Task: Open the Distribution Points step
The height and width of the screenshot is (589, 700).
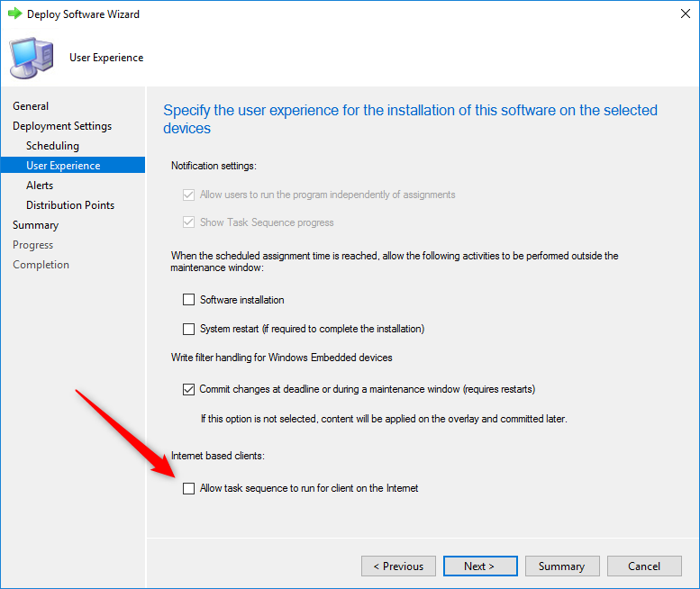Action: 70,205
